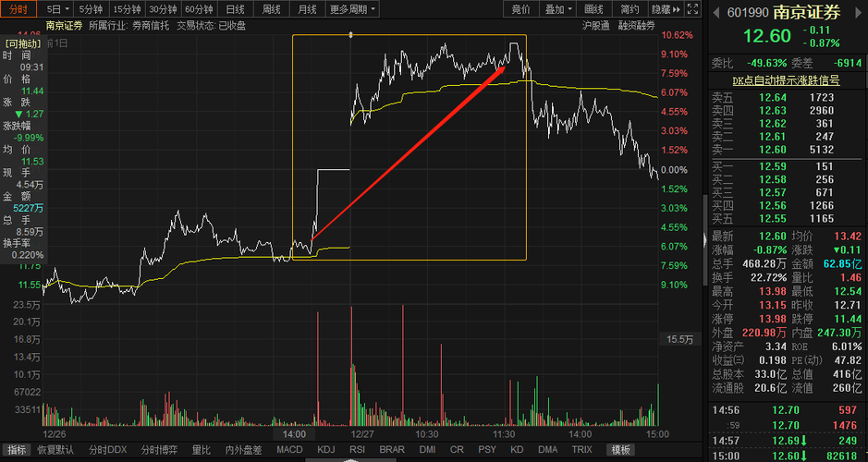Screen dimensions: 868x462
Task: Click the 15:00 trade row with volume 82618
Action: 786,456
